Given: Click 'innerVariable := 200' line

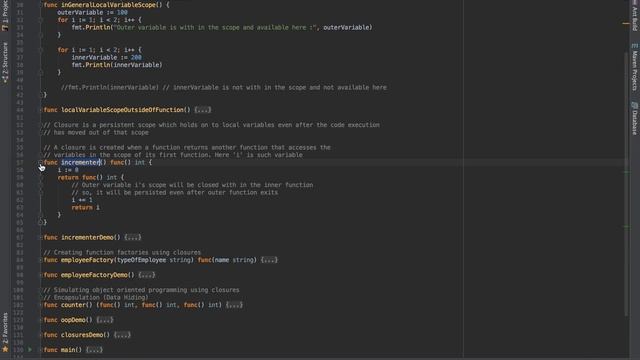Looking at the screenshot, I should (x=107, y=57).
